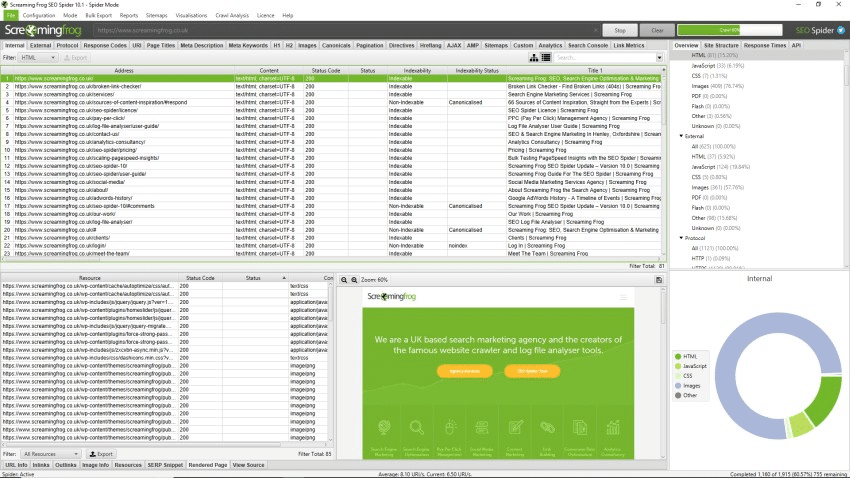Switch to the Site Structure tab
The height and width of the screenshot is (478, 850).
point(721,46)
